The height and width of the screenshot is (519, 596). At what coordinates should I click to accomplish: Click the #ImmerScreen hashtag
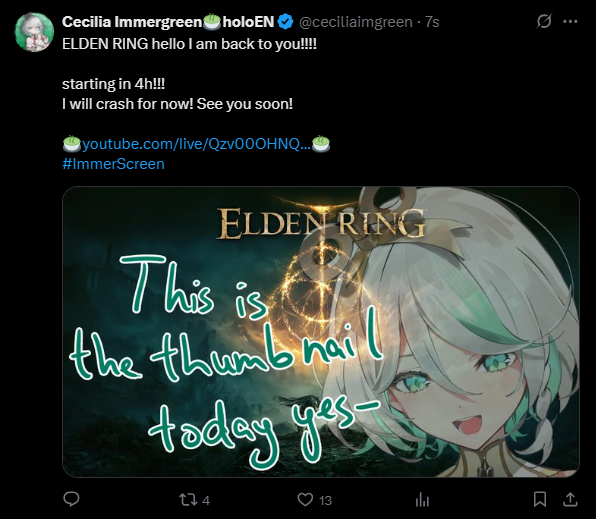click(x=113, y=164)
